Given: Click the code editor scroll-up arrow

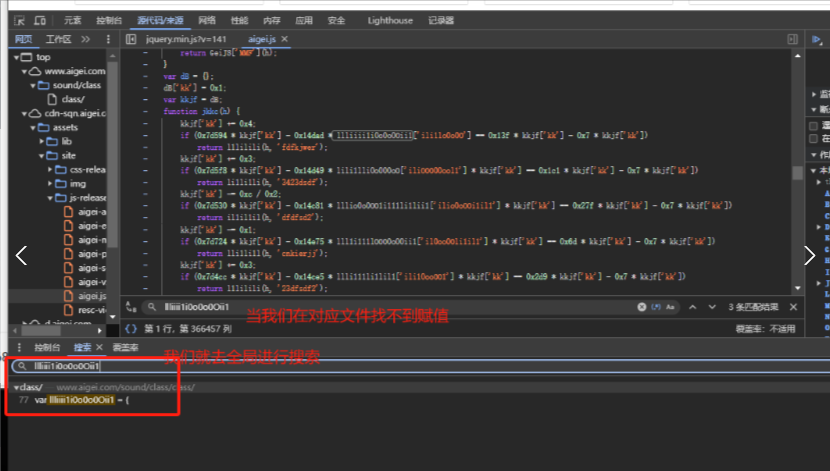Looking at the screenshot, I should (x=798, y=56).
